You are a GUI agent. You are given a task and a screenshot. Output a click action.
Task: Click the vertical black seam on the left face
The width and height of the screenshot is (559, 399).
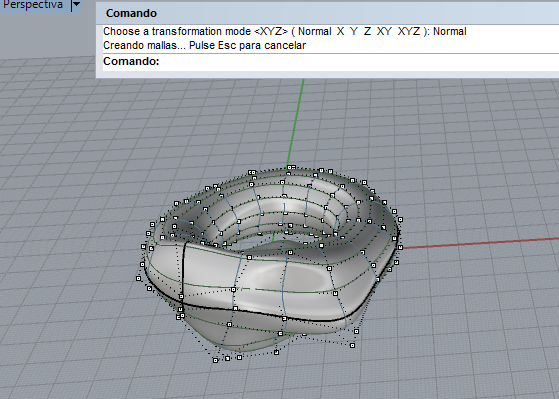point(183,271)
